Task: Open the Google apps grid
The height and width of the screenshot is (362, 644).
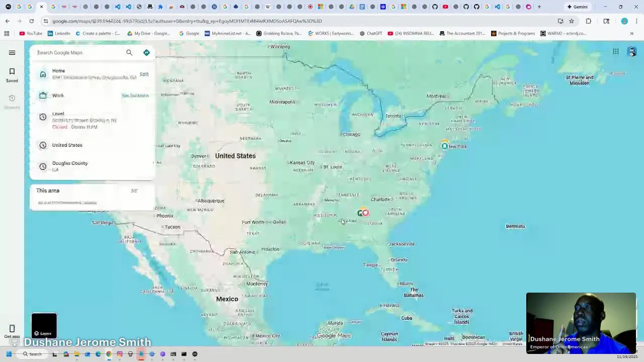Action: (x=616, y=51)
